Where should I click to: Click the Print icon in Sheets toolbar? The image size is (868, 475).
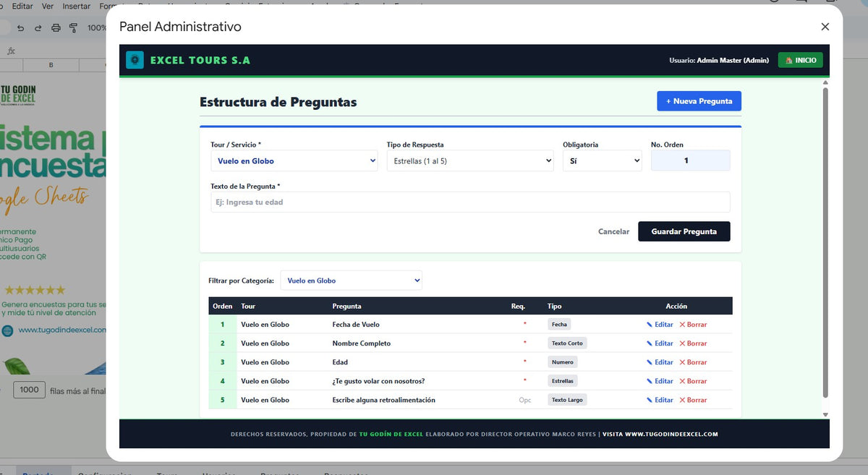coord(56,27)
